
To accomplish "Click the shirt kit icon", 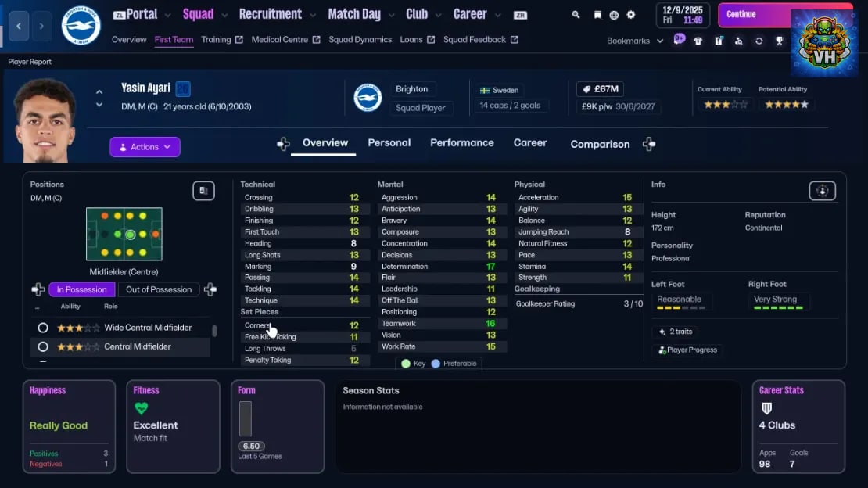I will click(x=698, y=41).
